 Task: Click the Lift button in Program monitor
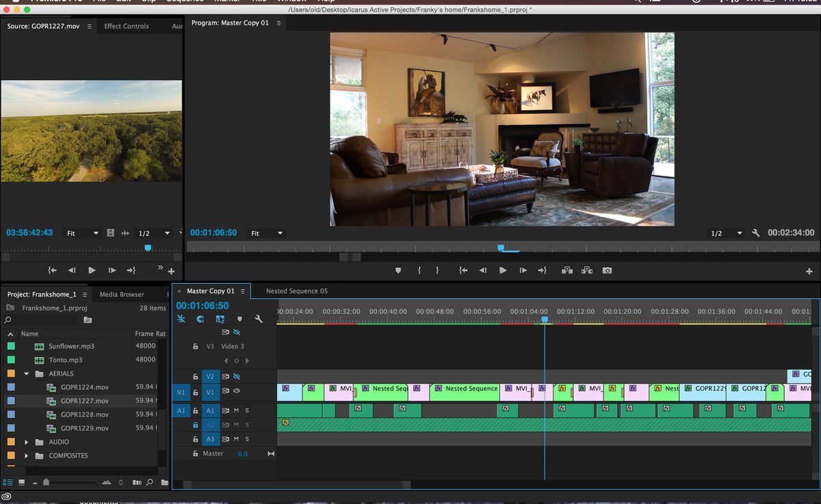[x=566, y=271]
